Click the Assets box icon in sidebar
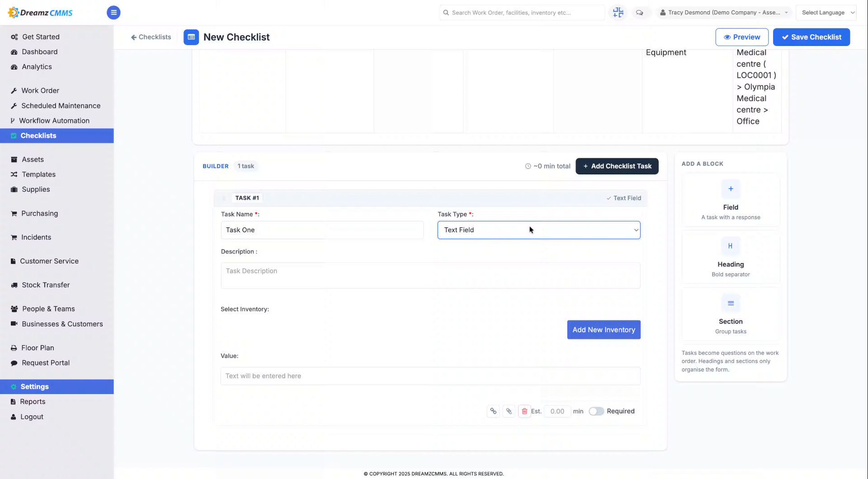This screenshot has width=868, height=479. coord(14,160)
